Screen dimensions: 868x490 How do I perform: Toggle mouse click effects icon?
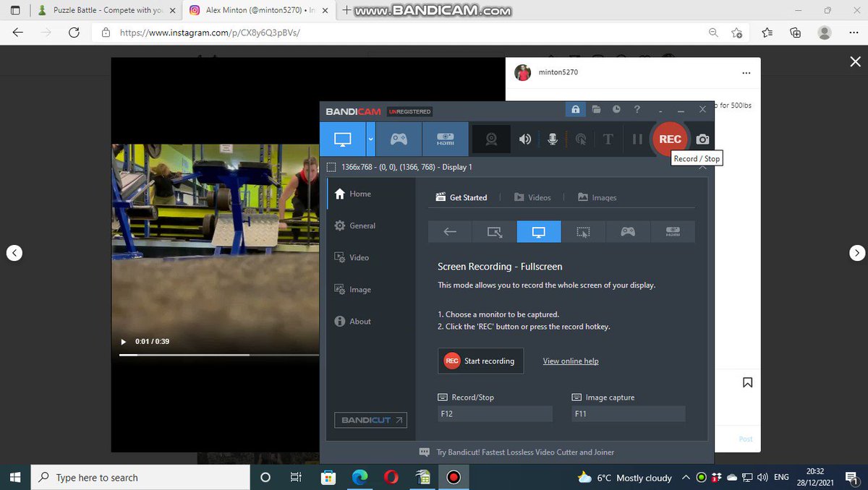580,139
